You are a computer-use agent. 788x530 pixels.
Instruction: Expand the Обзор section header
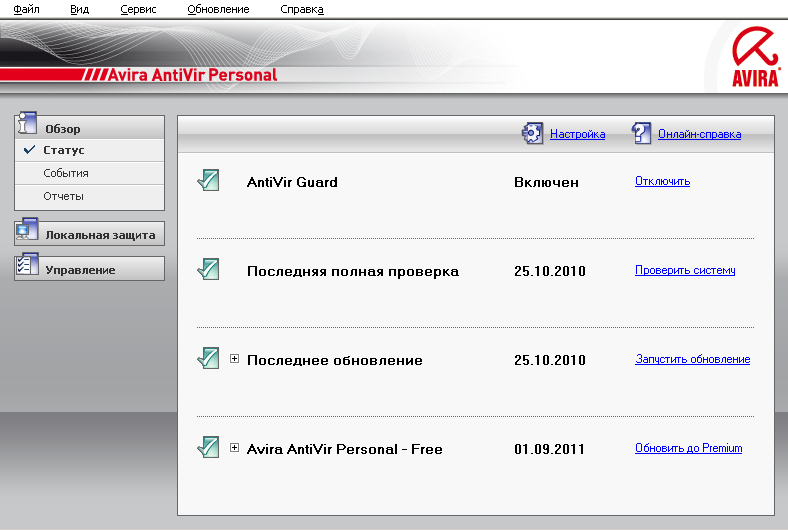89,128
